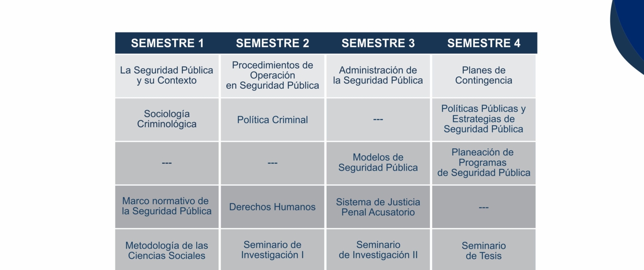Click the SEMESTRE 1 column header
Viewport: 644px width, 270px height.
click(167, 43)
